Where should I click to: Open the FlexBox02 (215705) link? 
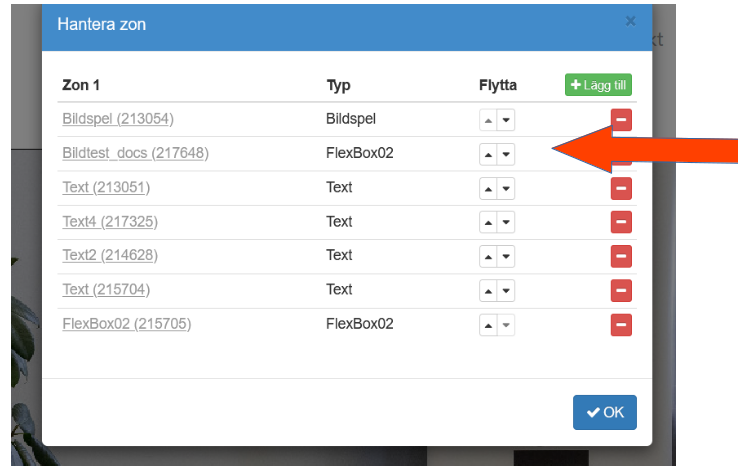tap(126, 323)
